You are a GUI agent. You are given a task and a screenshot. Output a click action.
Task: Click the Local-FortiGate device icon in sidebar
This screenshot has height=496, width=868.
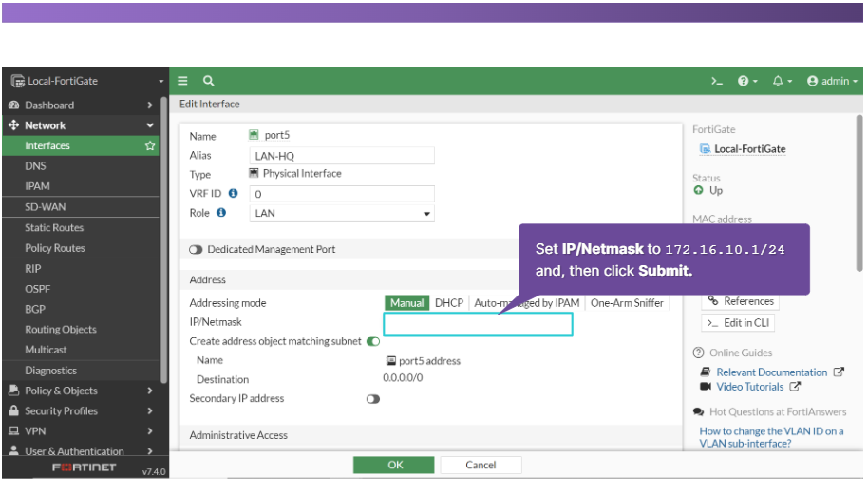pyautogui.click(x=18, y=81)
